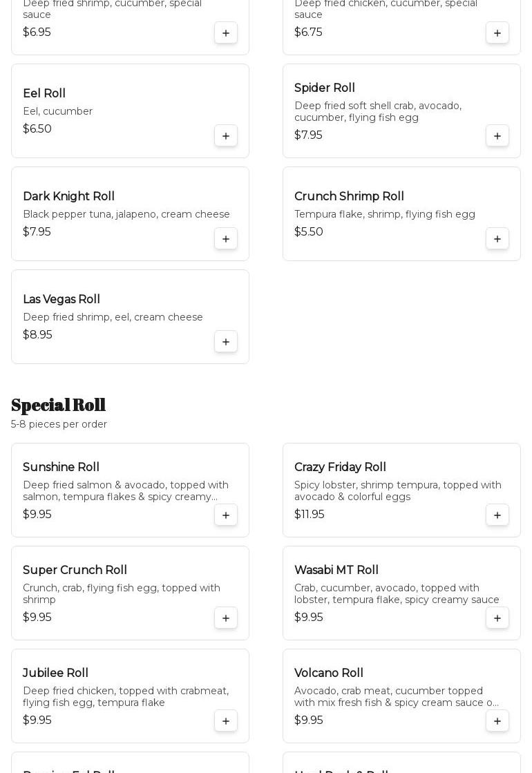Select Sunshine Roll truncated description
The width and height of the screenshot is (532, 773).
pos(125,491)
